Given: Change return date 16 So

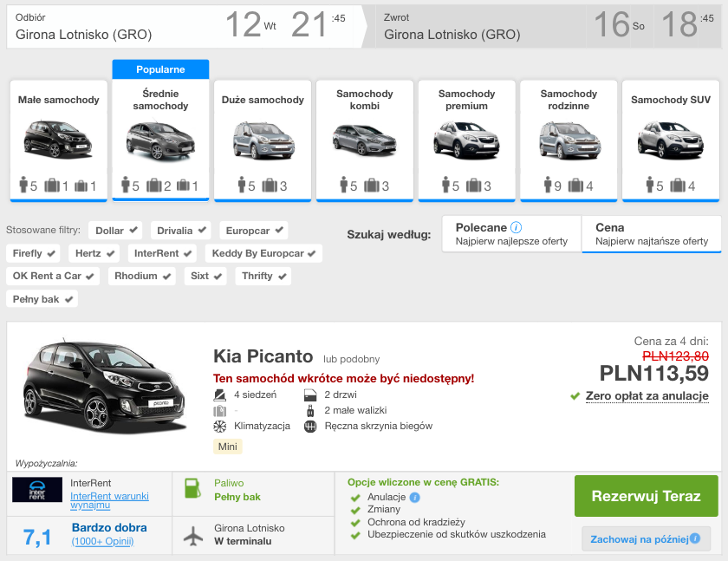Looking at the screenshot, I should click(619, 24).
